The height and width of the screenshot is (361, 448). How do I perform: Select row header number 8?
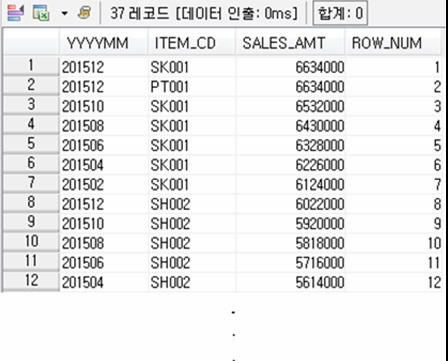pos(31,202)
